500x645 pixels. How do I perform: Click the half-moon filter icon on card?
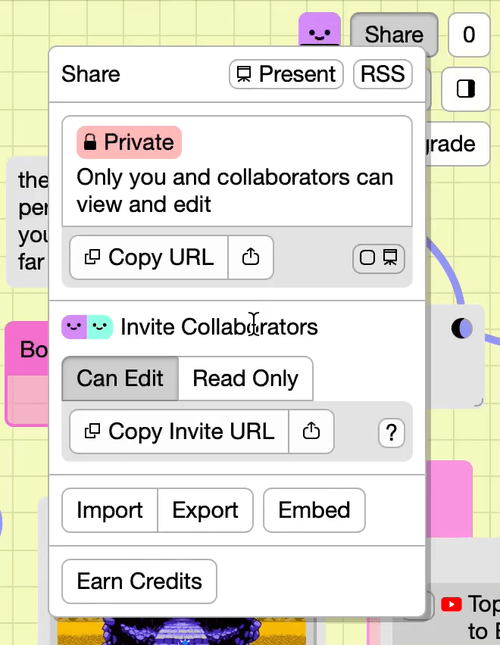click(462, 328)
